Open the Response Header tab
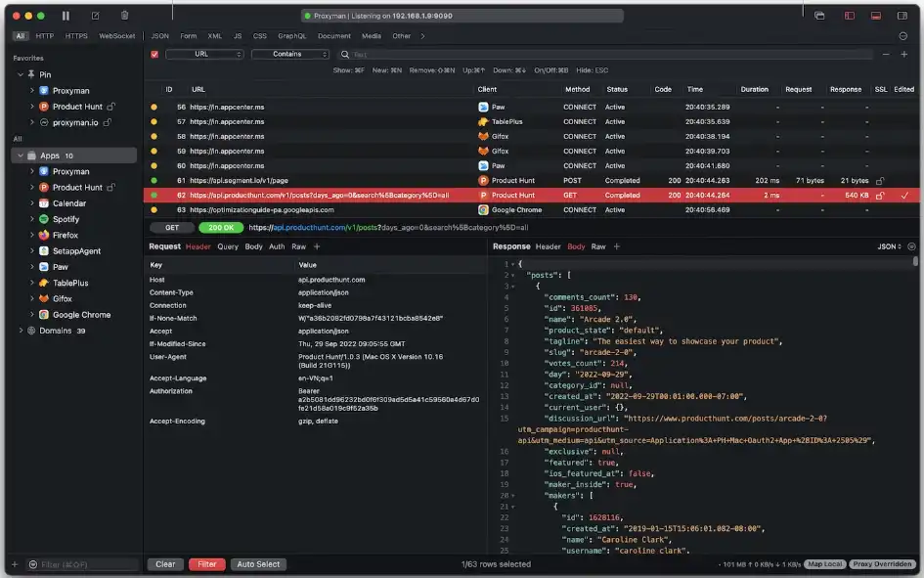924x578 pixels. point(548,246)
